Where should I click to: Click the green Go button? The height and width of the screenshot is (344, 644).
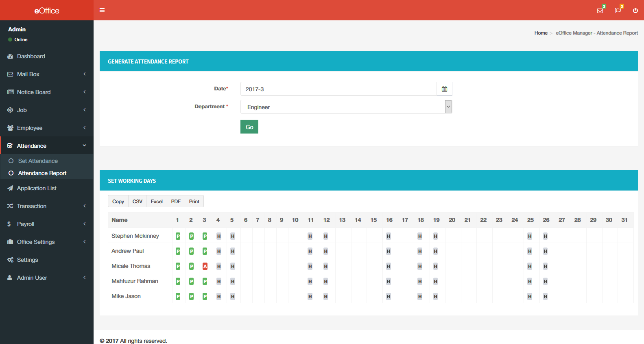(249, 127)
